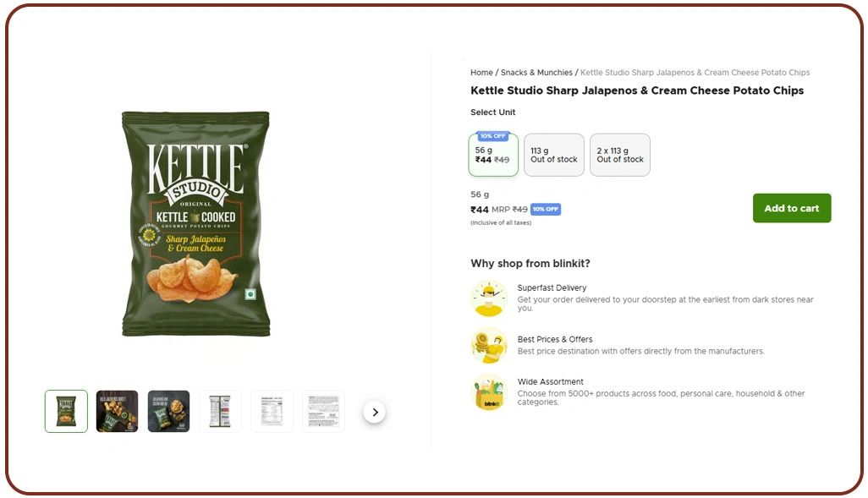Click the blue 10% OFF badge beside MRP

[x=546, y=210]
